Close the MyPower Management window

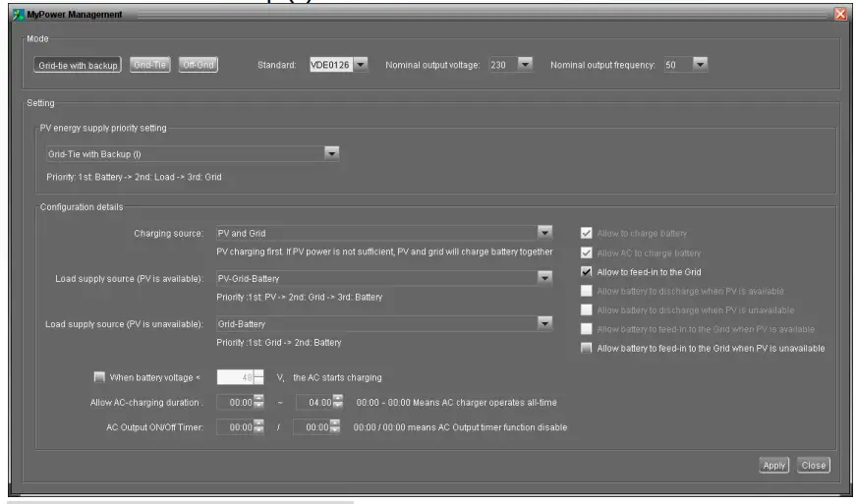tap(840, 14)
